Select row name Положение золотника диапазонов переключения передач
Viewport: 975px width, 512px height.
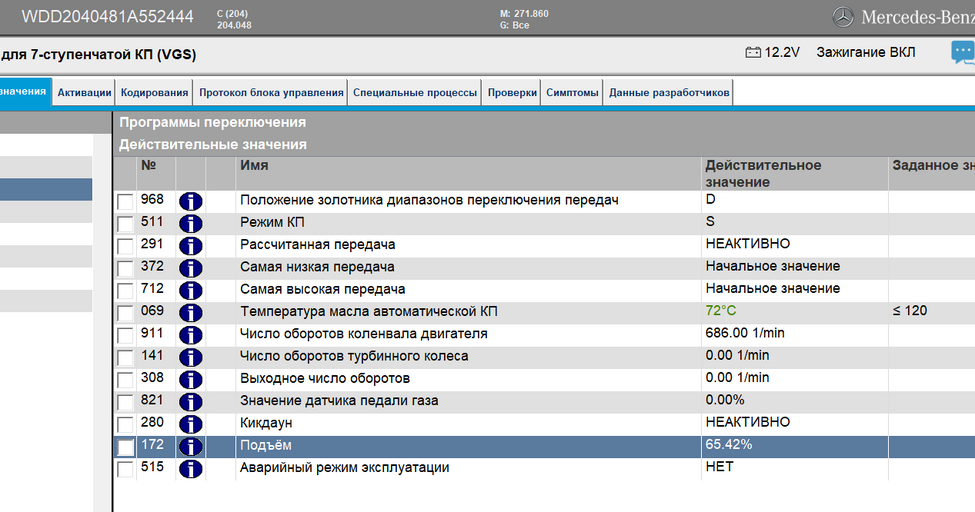[x=429, y=200]
